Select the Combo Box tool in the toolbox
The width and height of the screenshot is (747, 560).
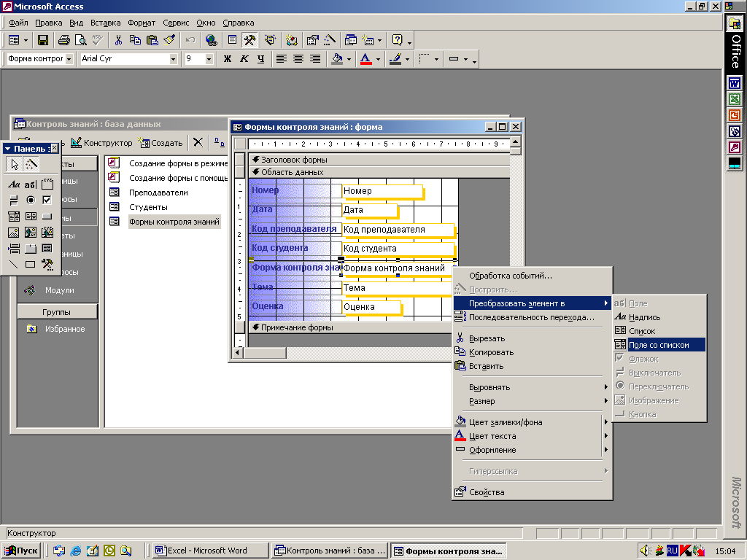tap(14, 217)
